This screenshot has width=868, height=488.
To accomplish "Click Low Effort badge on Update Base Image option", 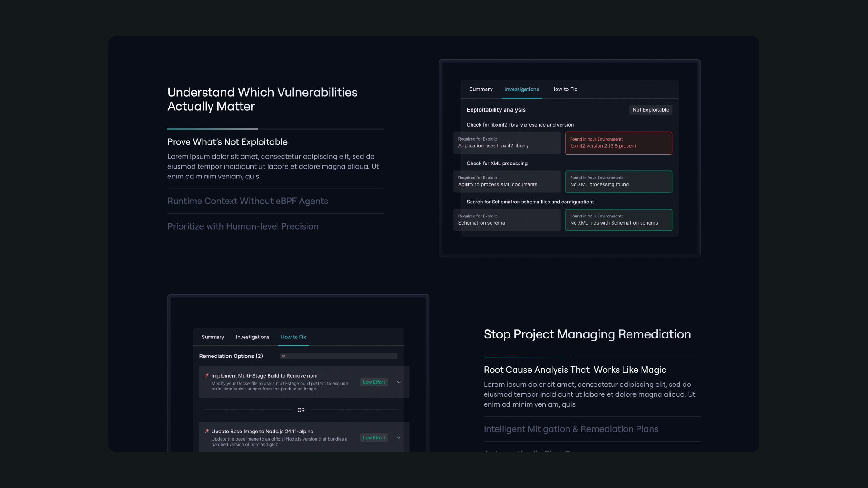I will coord(374,438).
